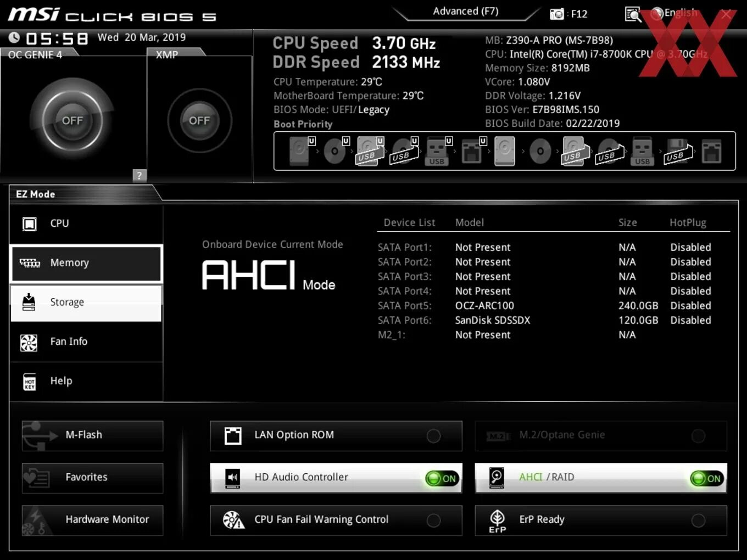The width and height of the screenshot is (747, 560).
Task: Click the fan icon beside Fan Info
Action: click(29, 343)
